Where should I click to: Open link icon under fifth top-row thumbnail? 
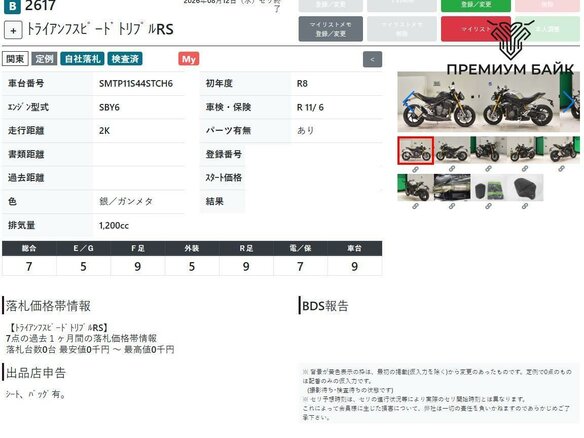[x=561, y=169]
